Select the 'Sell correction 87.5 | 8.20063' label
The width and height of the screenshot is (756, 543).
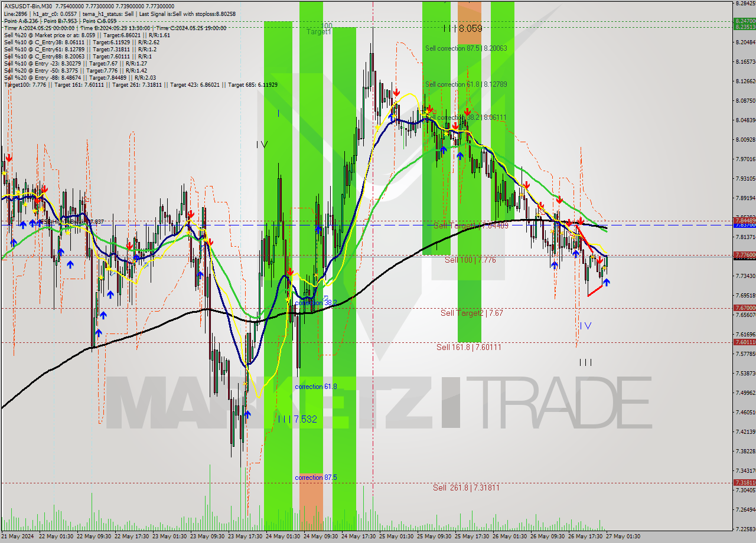pyautogui.click(x=466, y=48)
